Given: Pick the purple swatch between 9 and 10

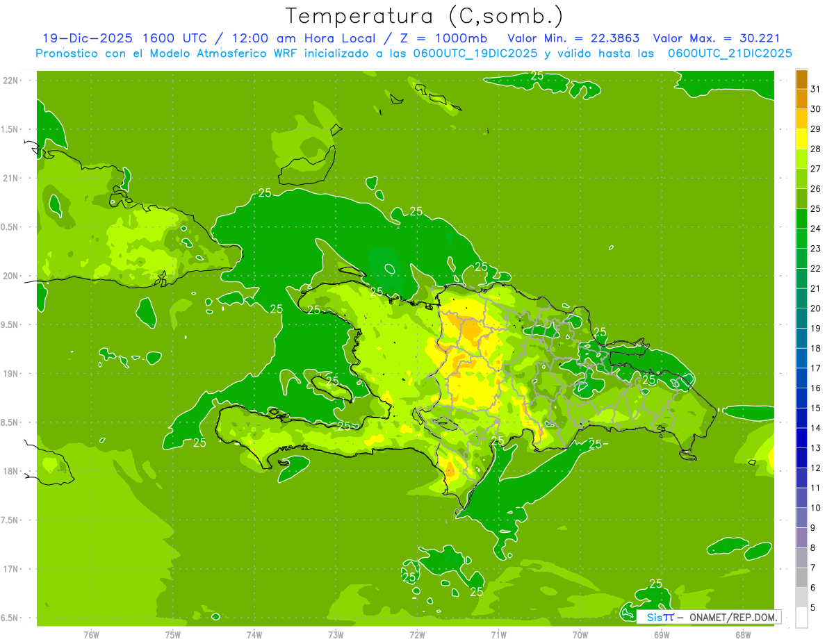Looking at the screenshot, I should 801,518.
